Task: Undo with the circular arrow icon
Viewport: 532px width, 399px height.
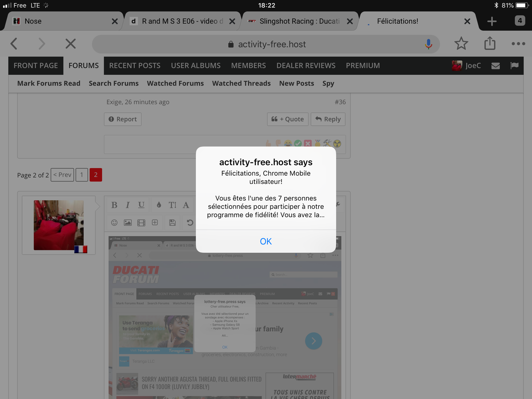Action: 190,222
